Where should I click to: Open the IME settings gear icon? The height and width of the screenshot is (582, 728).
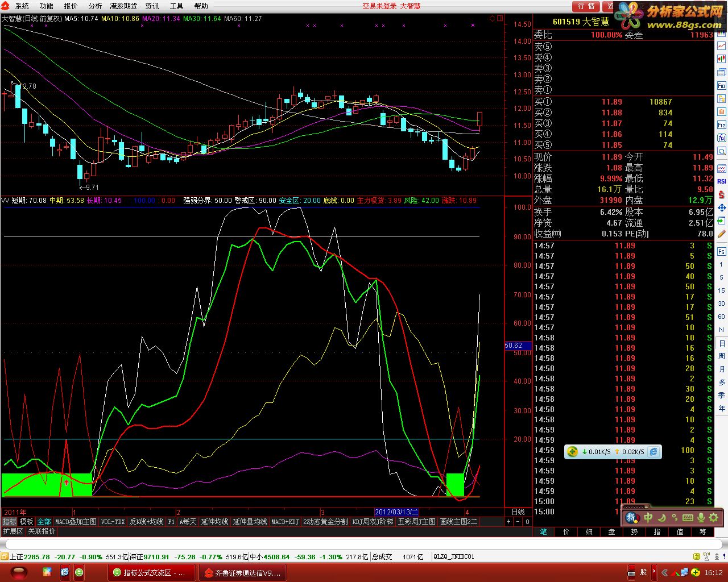(713, 517)
